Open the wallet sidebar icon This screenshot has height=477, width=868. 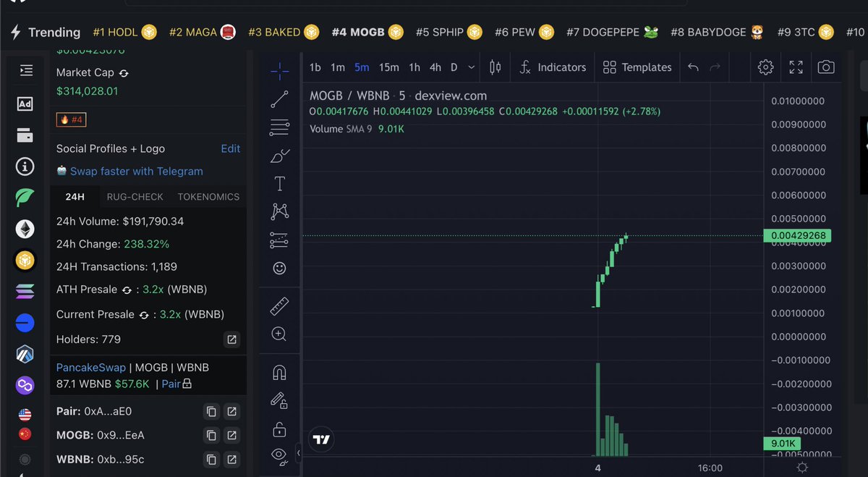[x=25, y=135]
